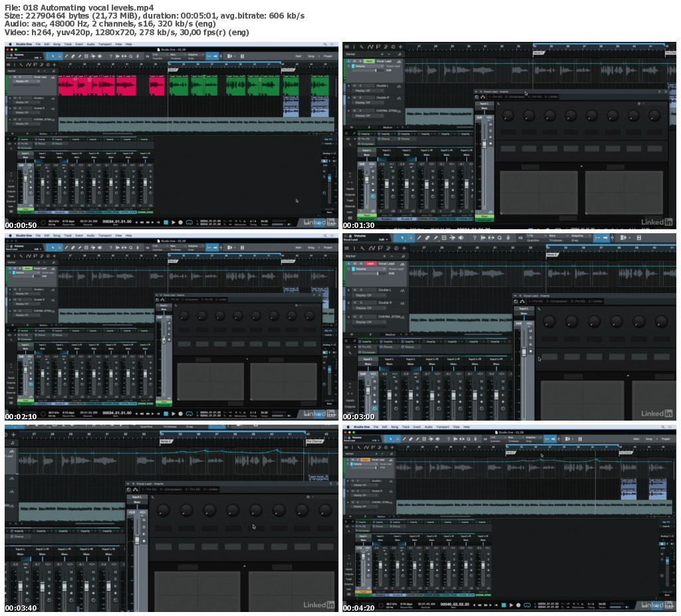Click the Listen speaker tool in 00:03:00 frame

coord(461,237)
